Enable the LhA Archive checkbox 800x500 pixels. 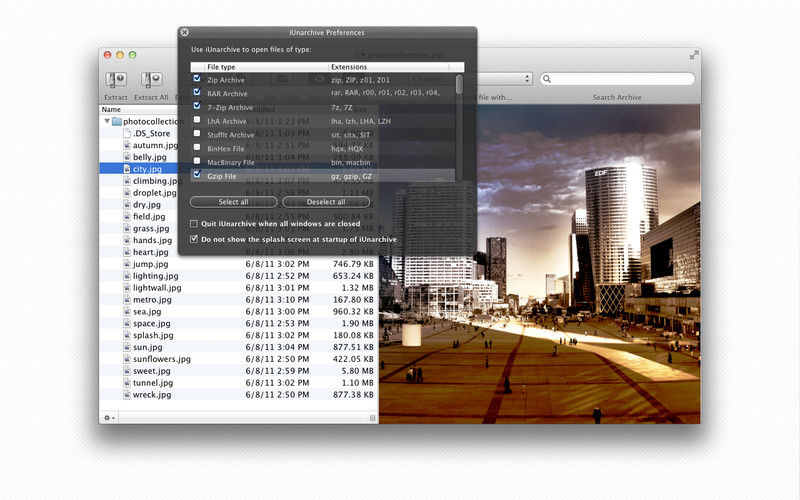[x=197, y=120]
